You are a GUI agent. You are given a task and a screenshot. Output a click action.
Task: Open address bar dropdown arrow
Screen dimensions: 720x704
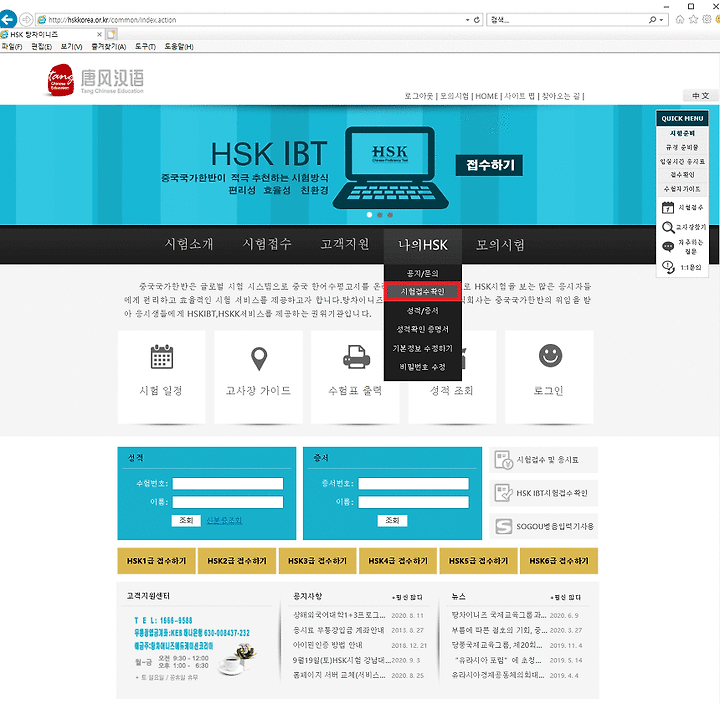pos(467,20)
